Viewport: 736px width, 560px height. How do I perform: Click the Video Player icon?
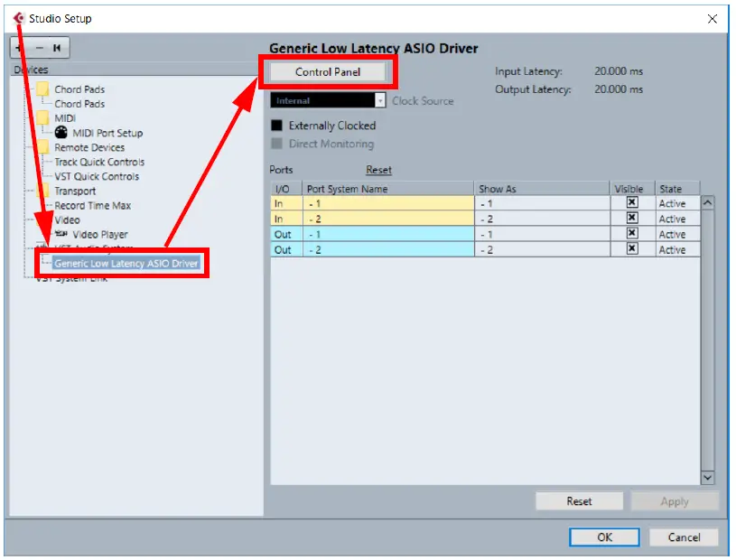point(61,233)
